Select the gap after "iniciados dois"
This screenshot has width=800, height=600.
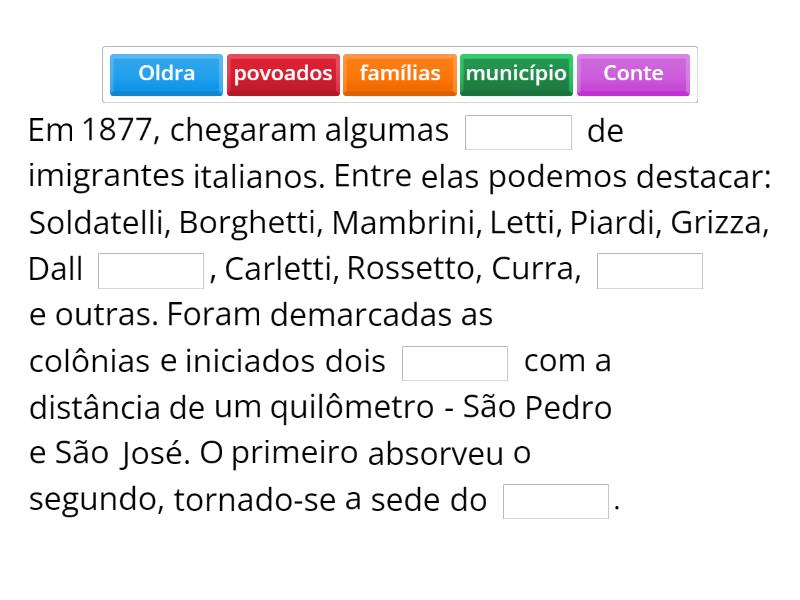point(455,363)
